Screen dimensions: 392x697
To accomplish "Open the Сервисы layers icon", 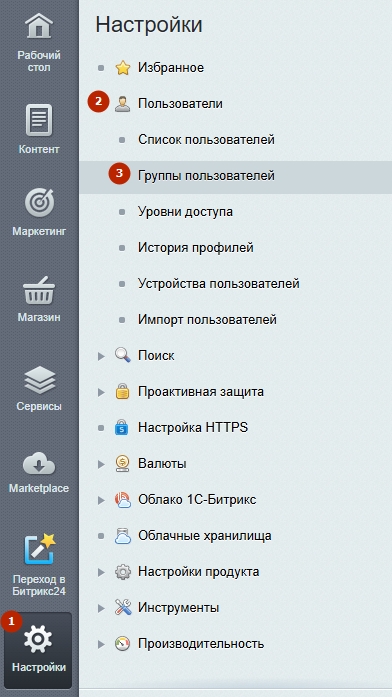I will [x=39, y=381].
